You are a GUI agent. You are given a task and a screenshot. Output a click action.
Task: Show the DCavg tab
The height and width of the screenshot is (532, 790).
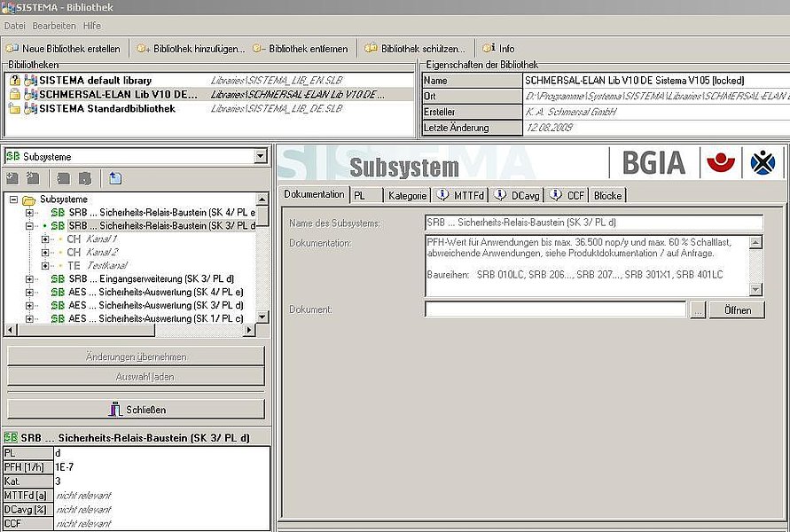coord(517,195)
